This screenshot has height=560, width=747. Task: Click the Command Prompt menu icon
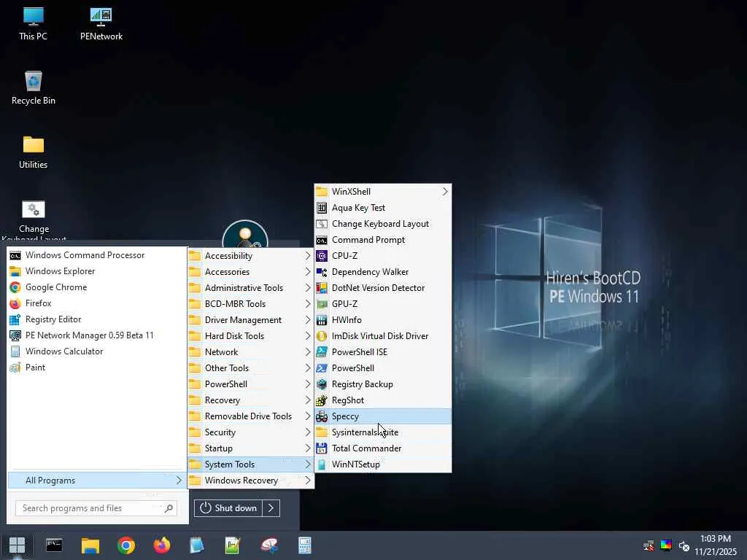coord(322,240)
